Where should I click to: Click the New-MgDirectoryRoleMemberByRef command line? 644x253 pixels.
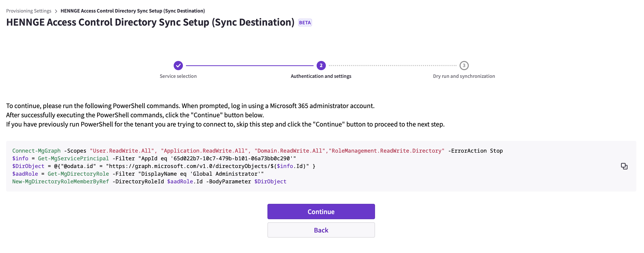pyautogui.click(x=149, y=182)
